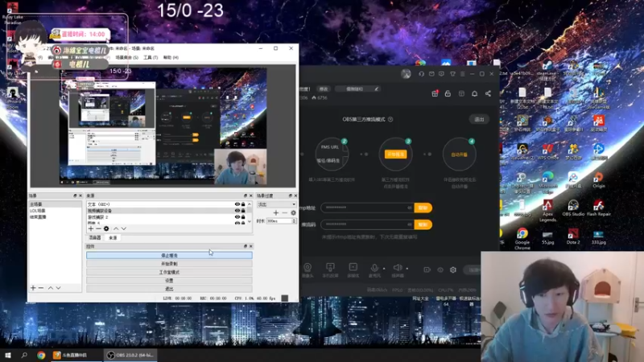Undock the Scenes panel with float icon

pos(75,195)
